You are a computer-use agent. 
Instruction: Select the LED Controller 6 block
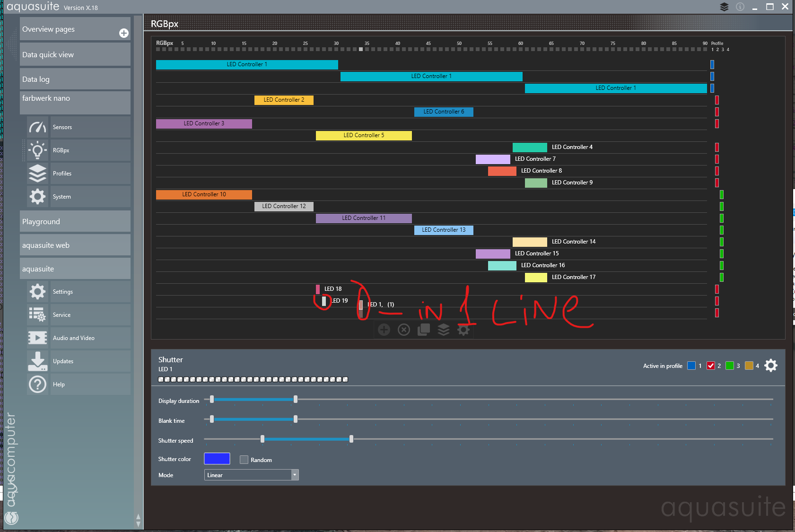444,112
